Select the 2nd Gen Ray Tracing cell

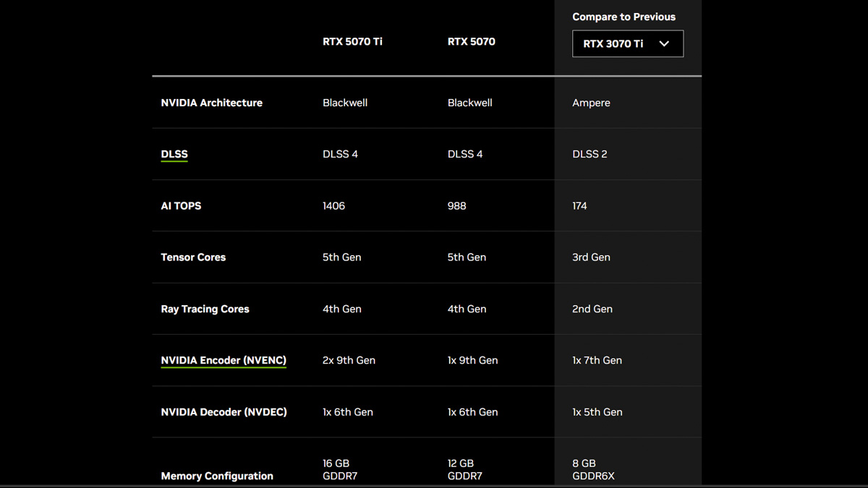[x=592, y=309]
